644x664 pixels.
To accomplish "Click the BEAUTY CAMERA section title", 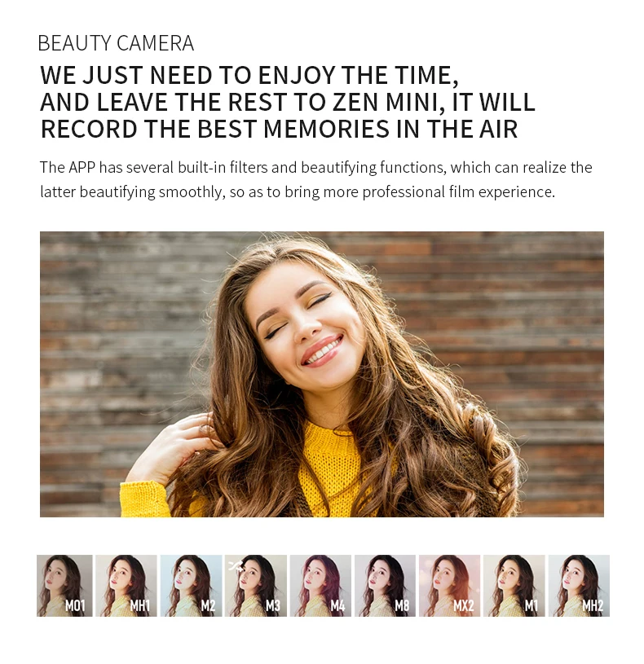I will tap(116, 43).
